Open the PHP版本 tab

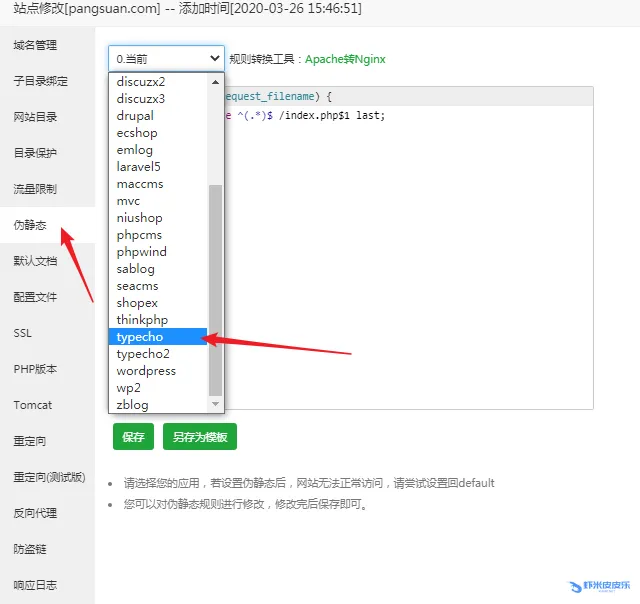pyautogui.click(x=35, y=369)
